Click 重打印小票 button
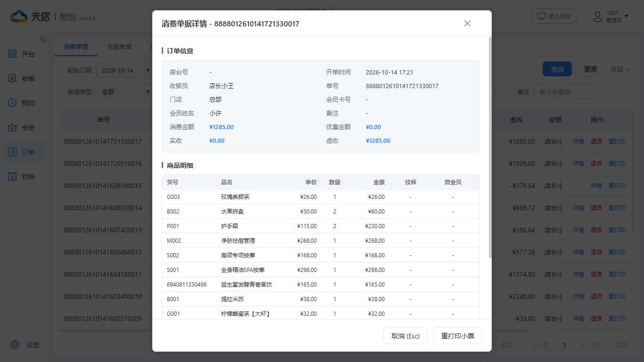Viewport: 644px width, 362px height. [458, 336]
